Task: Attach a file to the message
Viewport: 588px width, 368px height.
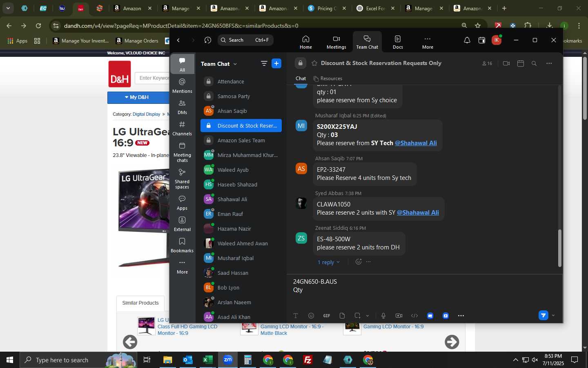Action: [342, 316]
